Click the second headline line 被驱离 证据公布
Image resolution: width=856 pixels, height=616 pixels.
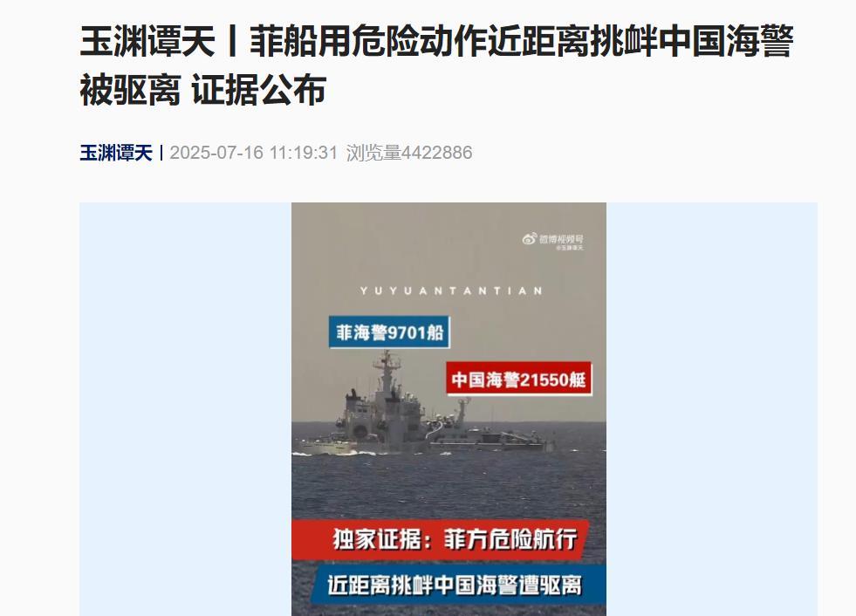[x=203, y=90]
